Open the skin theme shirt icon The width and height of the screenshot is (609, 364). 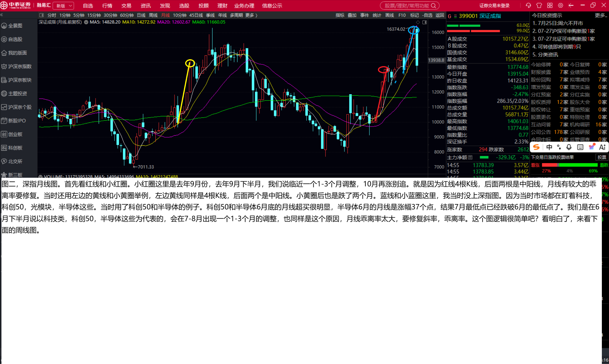[x=539, y=5]
